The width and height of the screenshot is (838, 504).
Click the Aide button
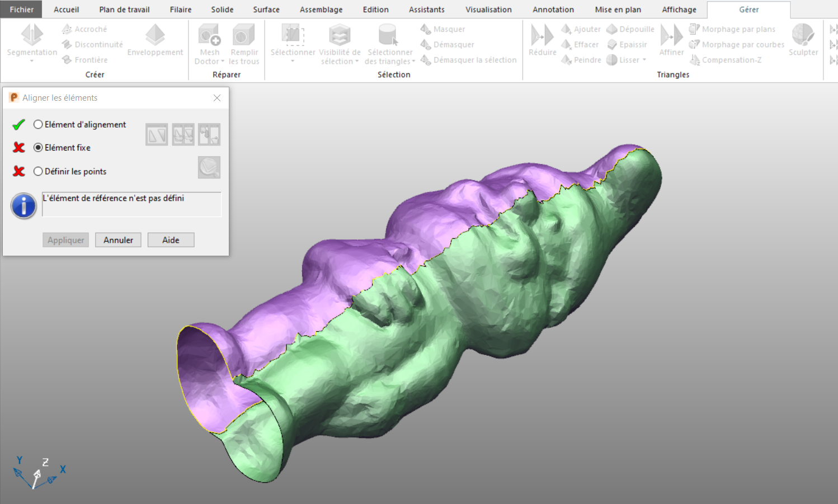171,240
